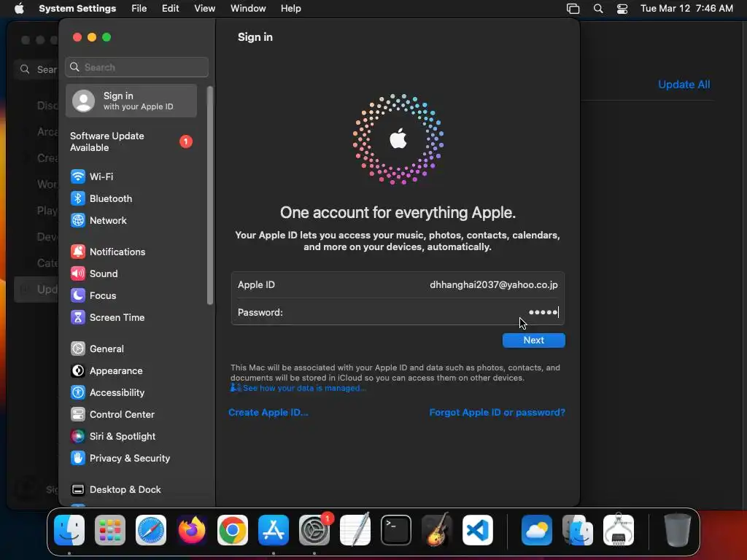Launch Google Chrome from the Dock
The height and width of the screenshot is (560, 747).
[x=233, y=530]
